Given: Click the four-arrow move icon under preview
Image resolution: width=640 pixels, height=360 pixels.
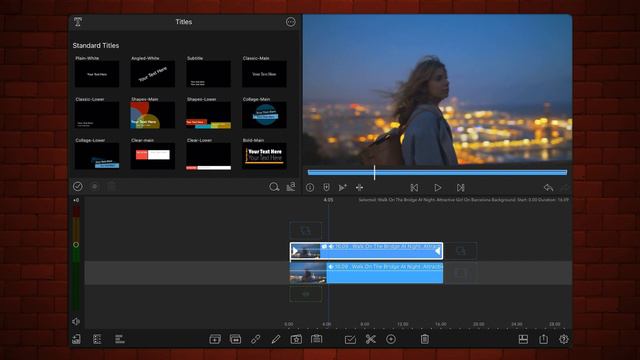Looking at the screenshot, I should click(359, 187).
